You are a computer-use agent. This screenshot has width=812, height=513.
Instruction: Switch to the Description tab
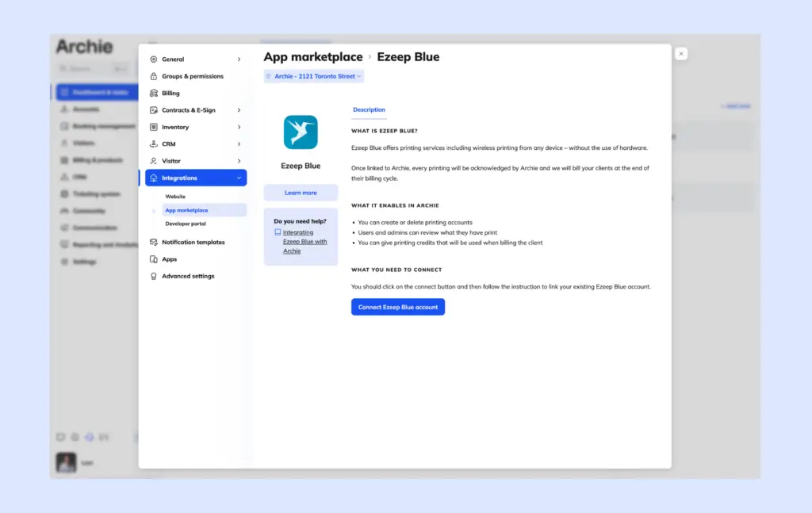point(369,109)
